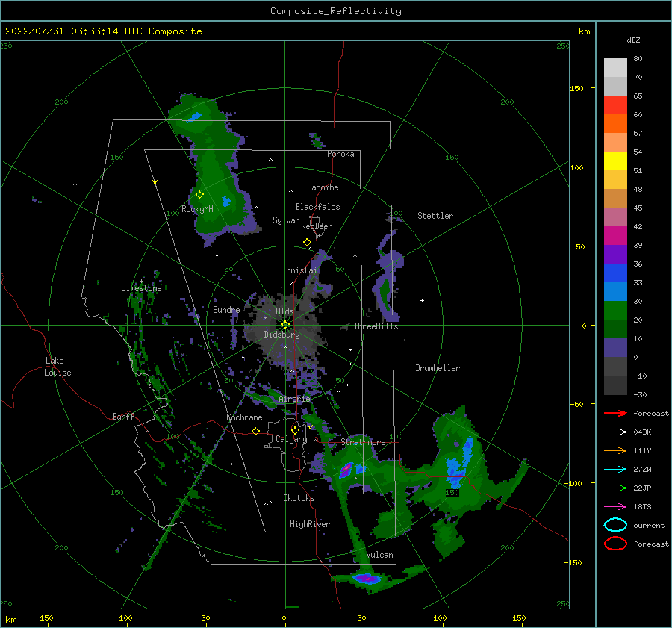Click the Vulcan city label

coord(380,555)
